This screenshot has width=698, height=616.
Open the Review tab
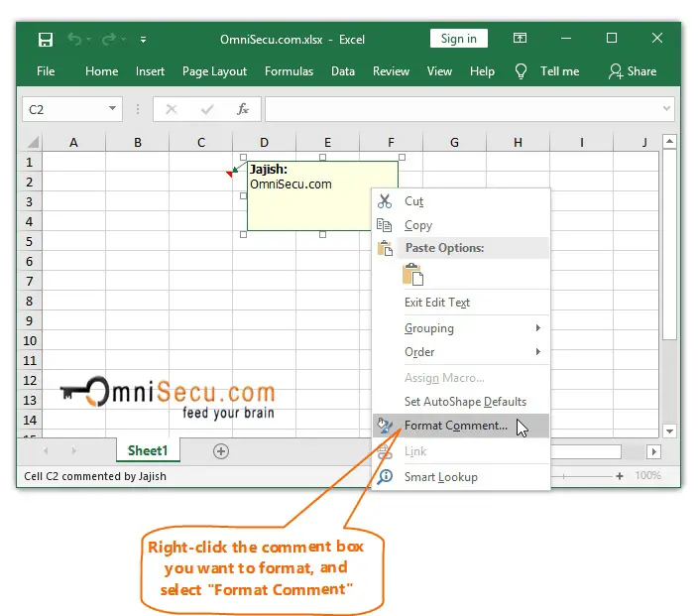[391, 71]
